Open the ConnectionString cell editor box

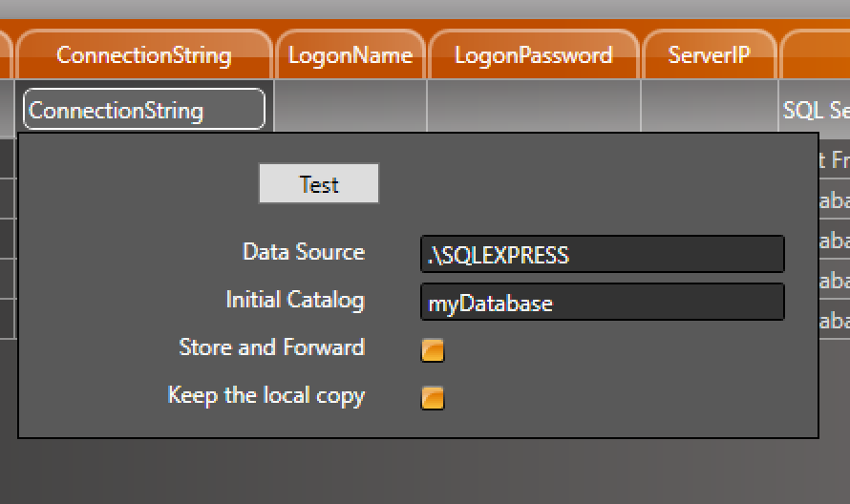[143, 110]
